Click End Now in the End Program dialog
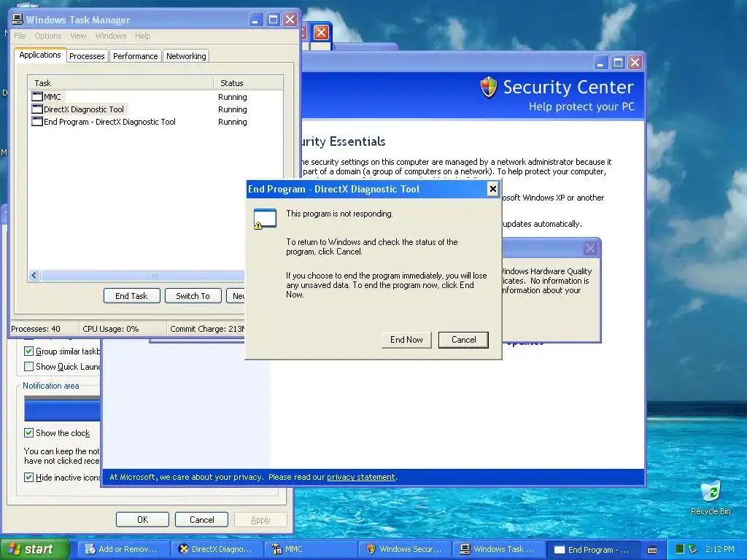747x560 pixels. coord(406,340)
